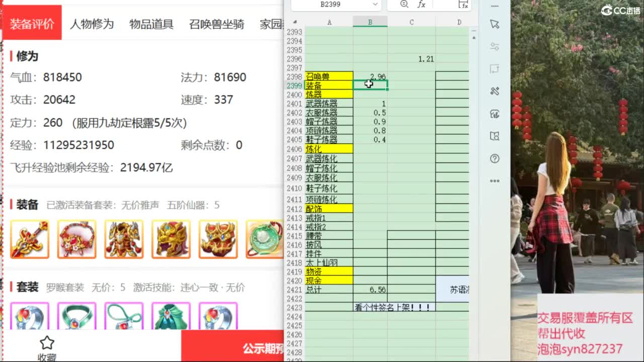The height and width of the screenshot is (362, 644).
Task: Select the red sword equipment icon
Action: (x=30, y=239)
